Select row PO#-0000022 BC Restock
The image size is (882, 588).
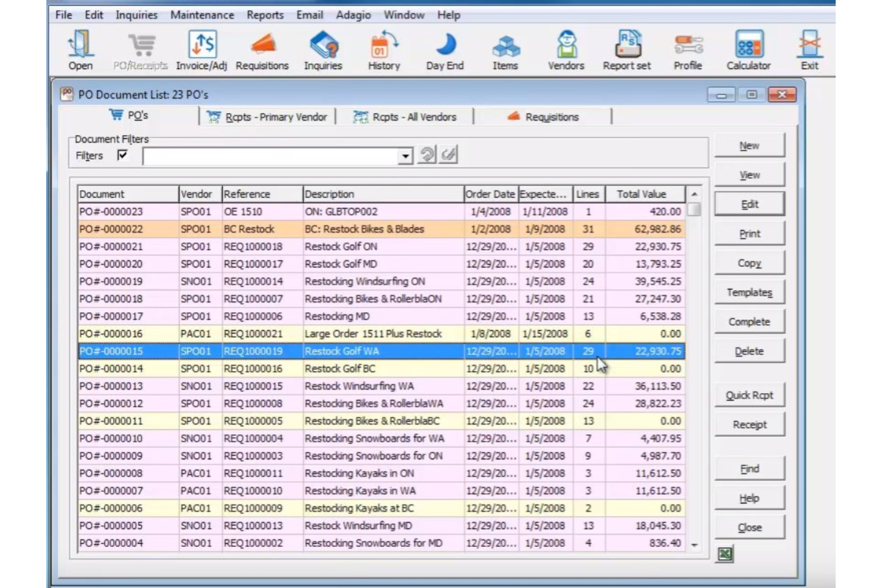coord(381,229)
